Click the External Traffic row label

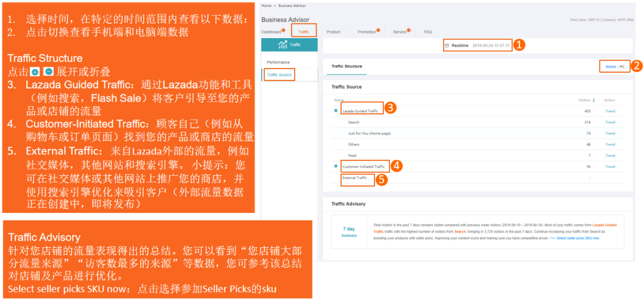pos(355,178)
